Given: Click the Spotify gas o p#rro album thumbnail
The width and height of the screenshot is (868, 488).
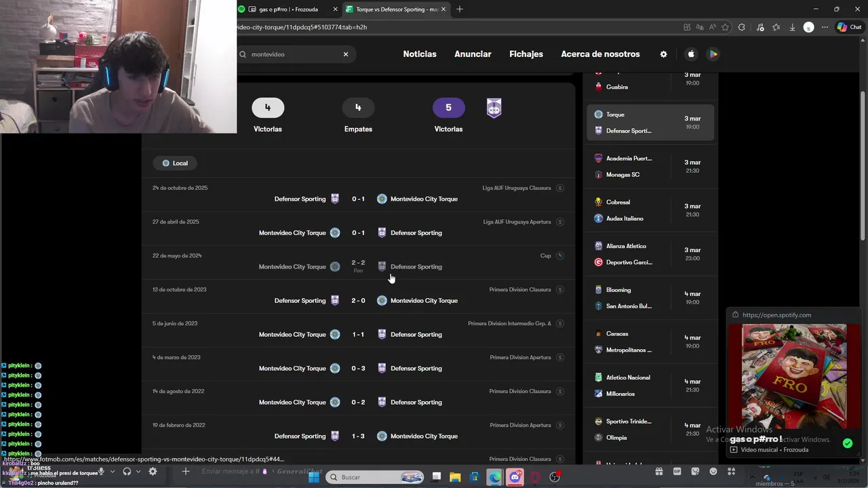Looking at the screenshot, I should (794, 376).
